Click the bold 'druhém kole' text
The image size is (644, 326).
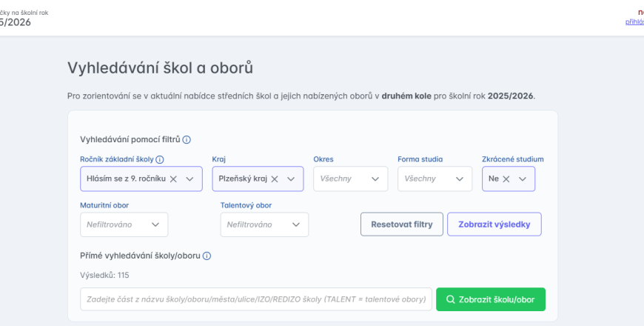406,96
